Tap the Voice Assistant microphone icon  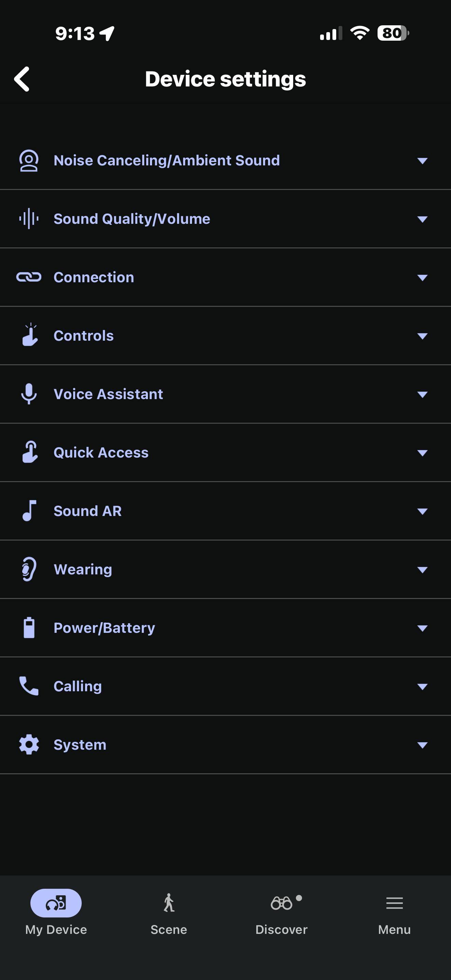29,394
